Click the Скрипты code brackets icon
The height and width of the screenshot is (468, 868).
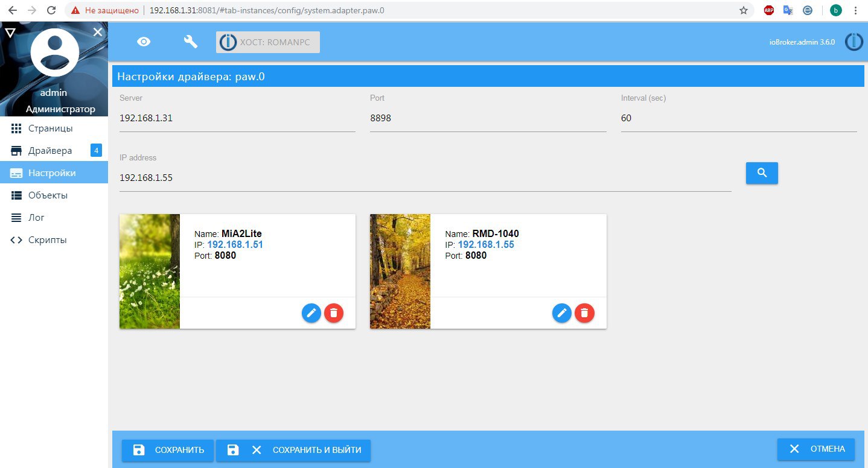pyautogui.click(x=16, y=240)
